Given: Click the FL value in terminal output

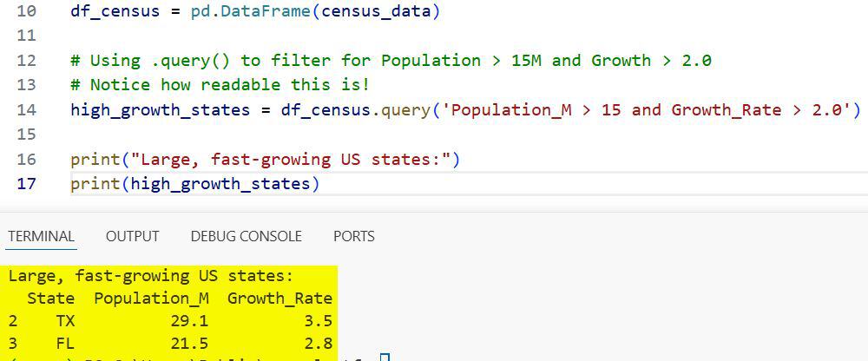Looking at the screenshot, I should [x=65, y=344].
